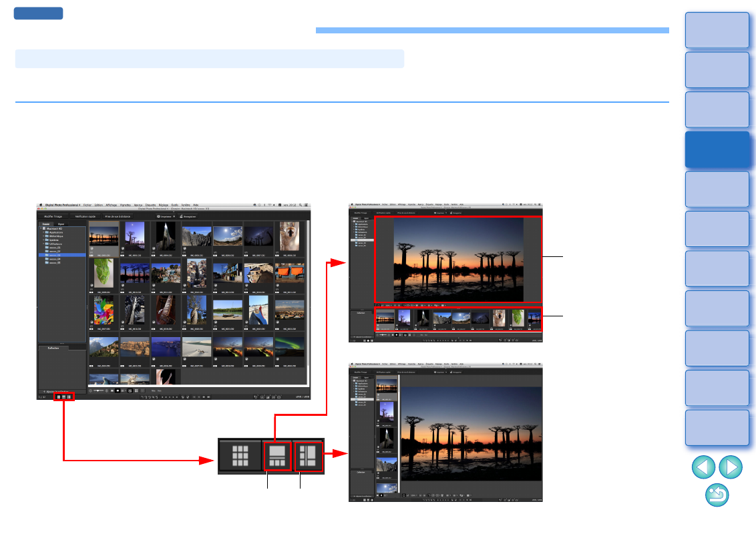Screen dimensions: 756x534
Task: Click Ajouter la collection in the multi-thumbnail window
Action: 56,391
